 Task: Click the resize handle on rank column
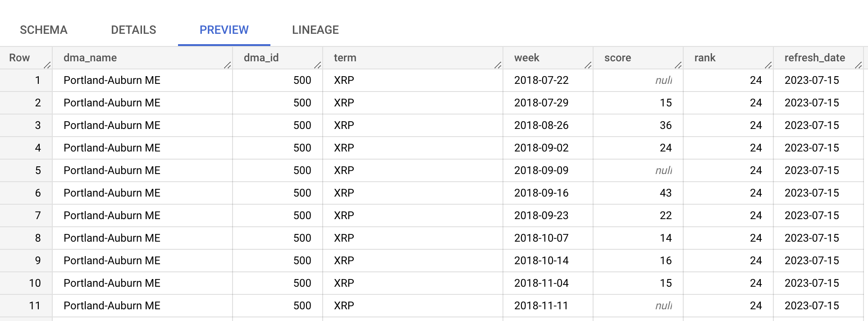768,65
